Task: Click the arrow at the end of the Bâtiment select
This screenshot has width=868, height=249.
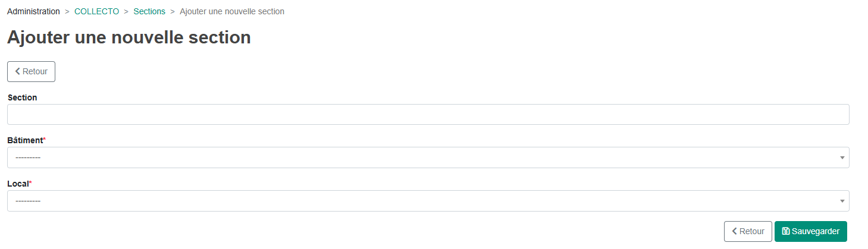Action: coord(842,158)
